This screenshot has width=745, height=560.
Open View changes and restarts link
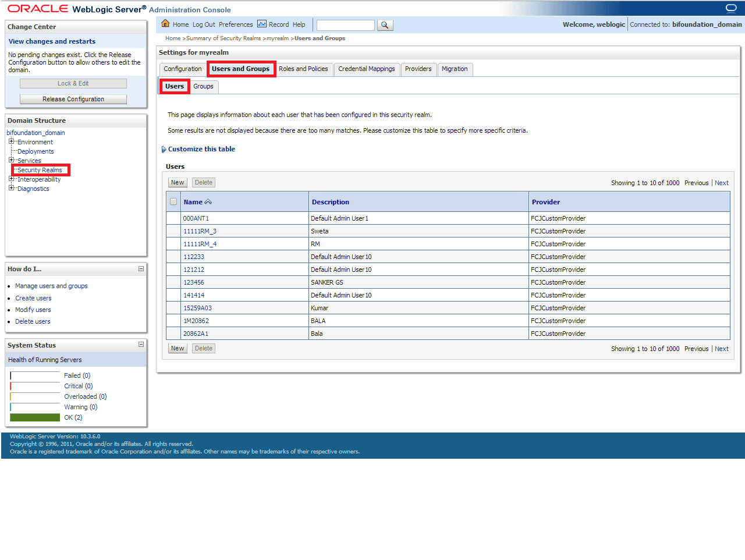52,41
